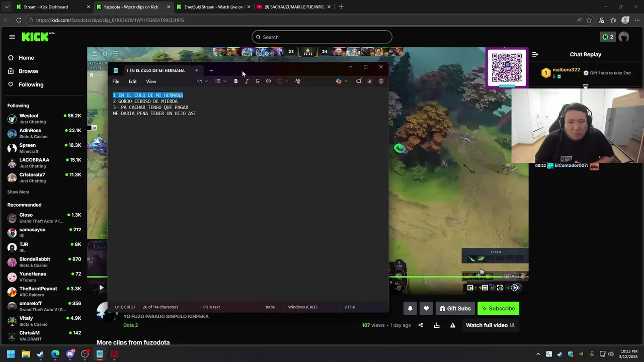Switch to the Stream - Kick Dashboard browser tab
The image size is (644, 362).
click(x=52, y=7)
